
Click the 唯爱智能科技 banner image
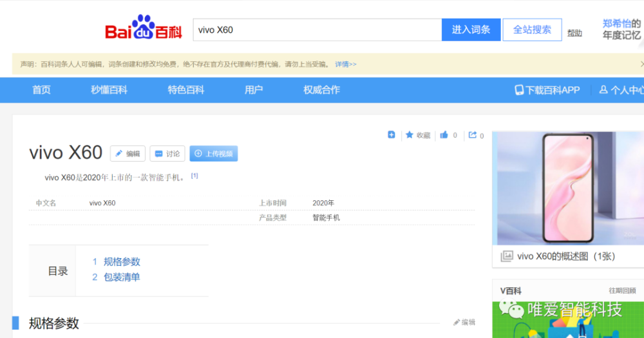568,319
